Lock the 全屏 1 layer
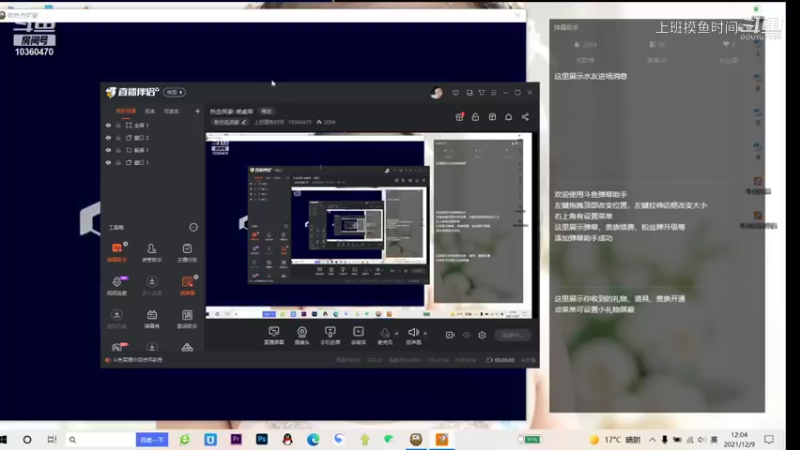This screenshot has width=800, height=450. (x=118, y=125)
